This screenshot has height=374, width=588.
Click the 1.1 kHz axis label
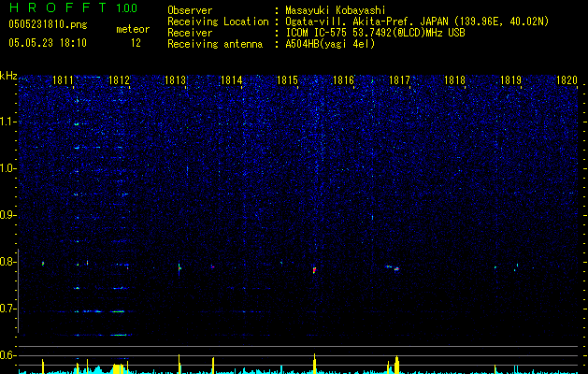pyautogui.click(x=8, y=122)
